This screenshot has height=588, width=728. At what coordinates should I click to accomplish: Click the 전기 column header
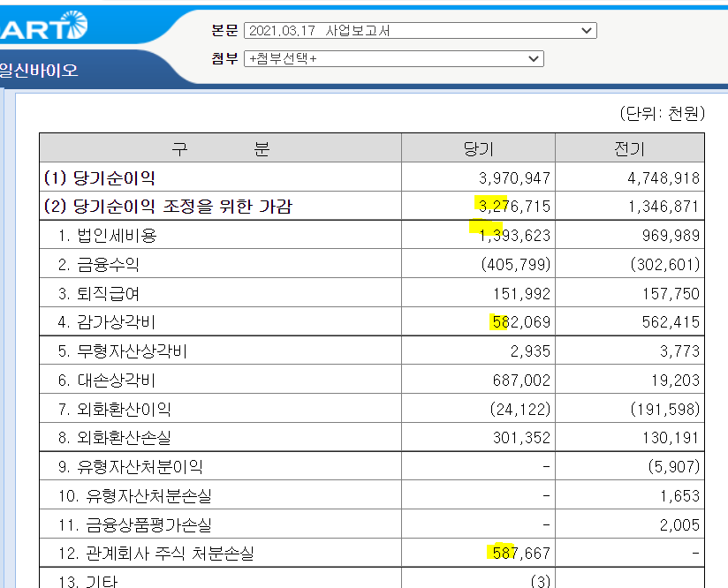[630, 148]
